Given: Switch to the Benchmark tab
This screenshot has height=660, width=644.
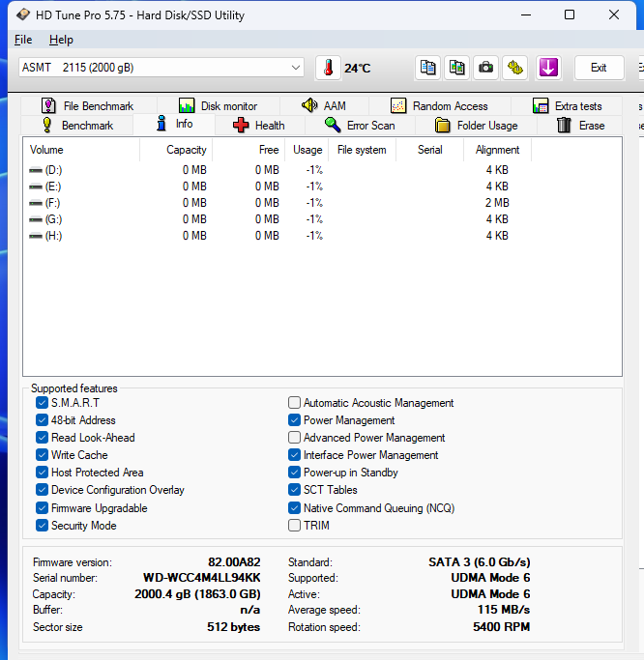Looking at the screenshot, I should pyautogui.click(x=77, y=126).
